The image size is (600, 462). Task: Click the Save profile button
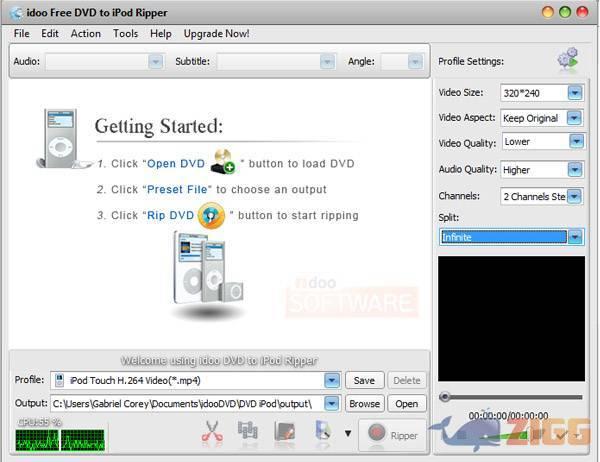point(364,380)
